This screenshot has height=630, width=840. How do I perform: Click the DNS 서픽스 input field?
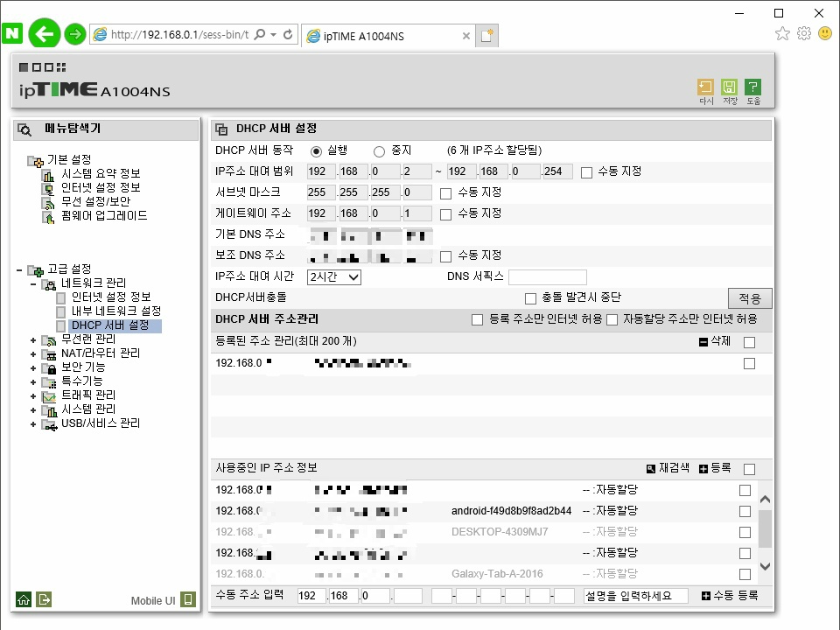[548, 277]
